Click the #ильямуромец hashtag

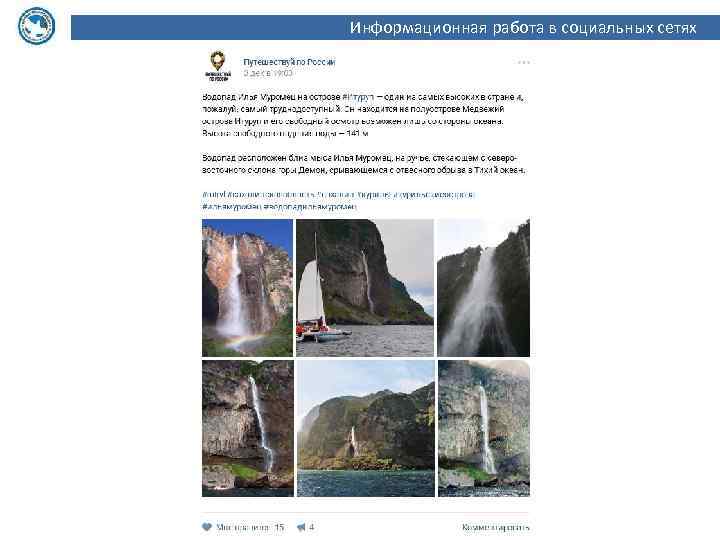pos(231,207)
